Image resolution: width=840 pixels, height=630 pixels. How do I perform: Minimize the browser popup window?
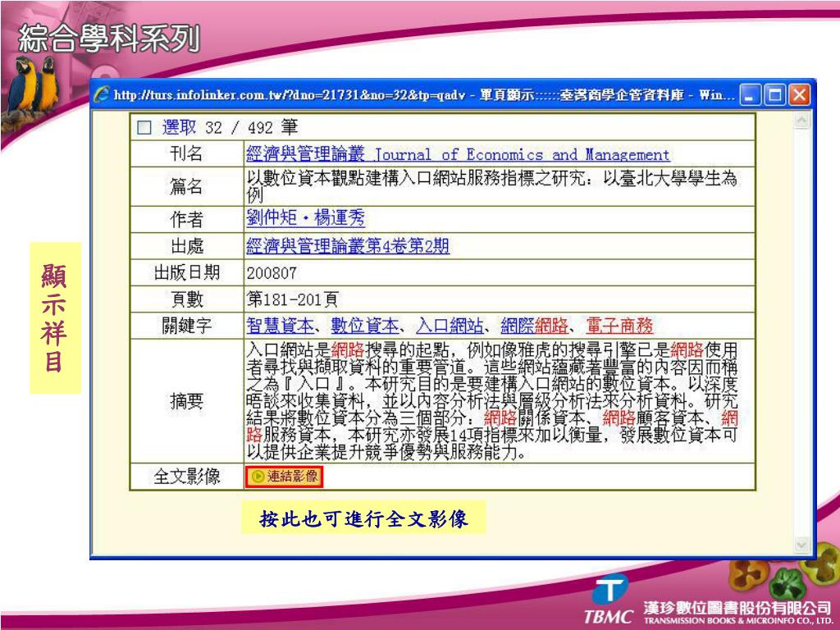(750, 95)
